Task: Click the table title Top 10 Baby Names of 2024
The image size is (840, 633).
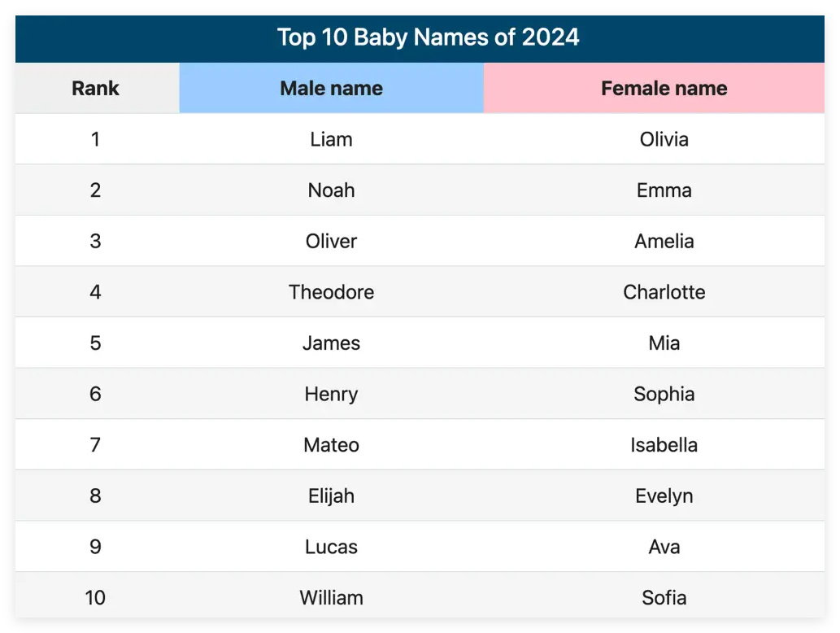Action: pos(428,37)
